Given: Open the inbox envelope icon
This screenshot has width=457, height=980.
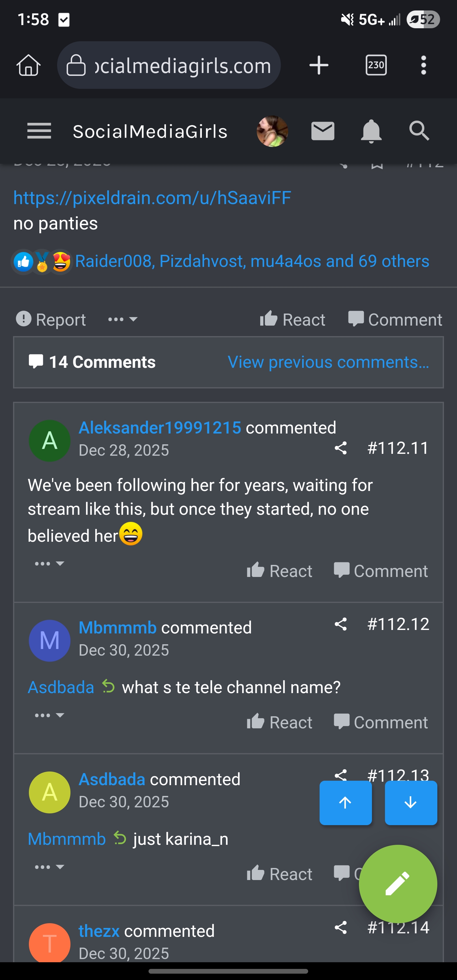Looking at the screenshot, I should [x=323, y=131].
